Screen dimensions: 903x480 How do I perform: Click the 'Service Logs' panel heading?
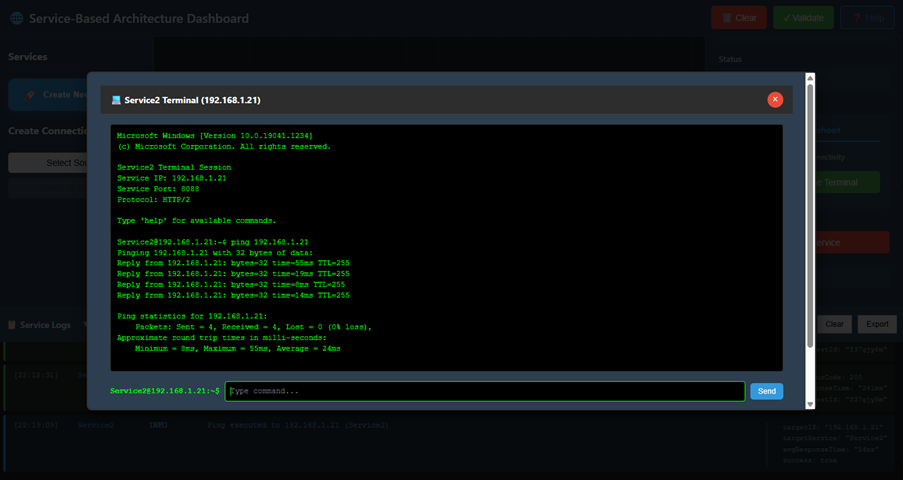(x=45, y=325)
